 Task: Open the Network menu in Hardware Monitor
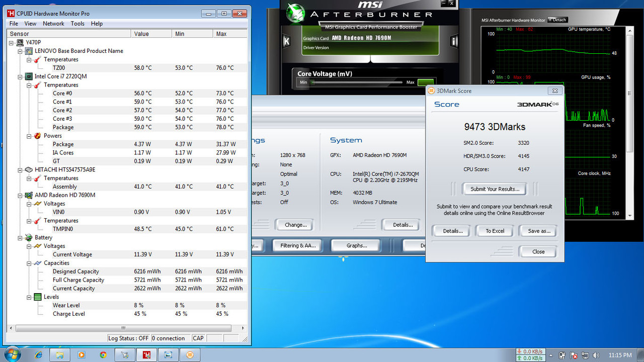tap(53, 24)
